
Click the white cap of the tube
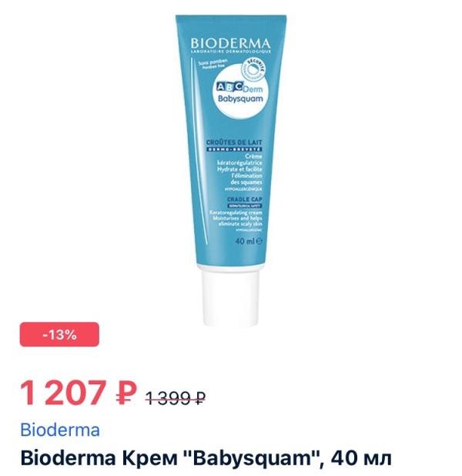231,298
